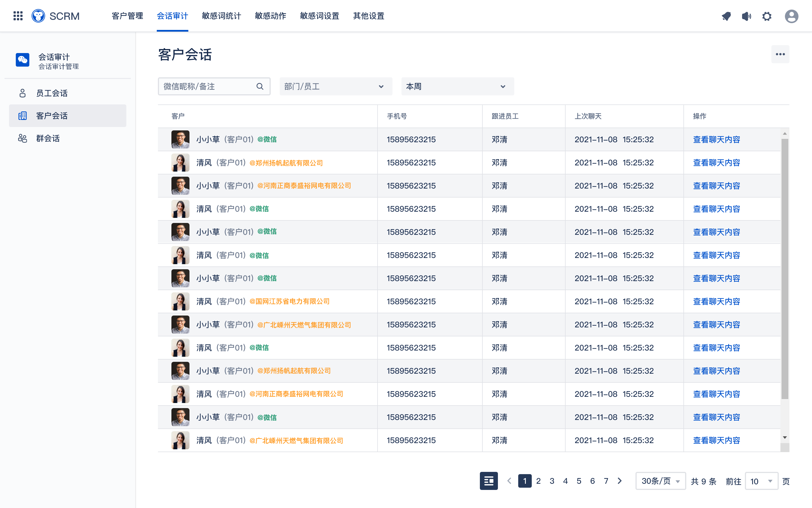Go to previous page arrow
The image size is (812, 508).
(x=509, y=481)
